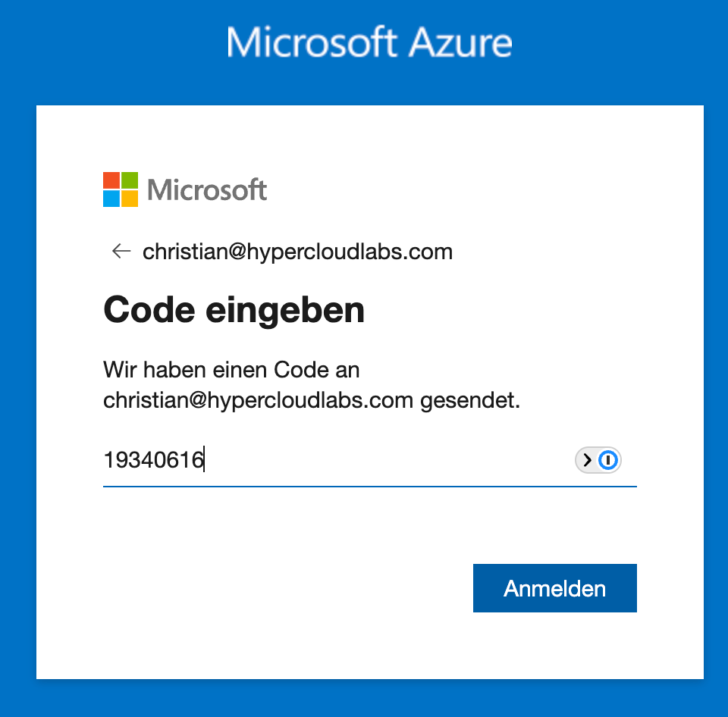Viewport: 728px width, 717px height.
Task: Click the "Wir haben einen Code an" text
Action: coord(231,371)
